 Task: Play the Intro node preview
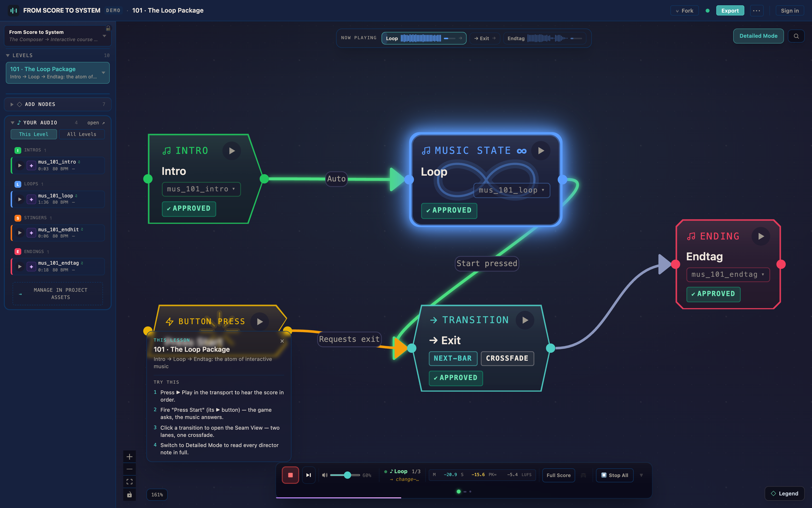pyautogui.click(x=232, y=151)
